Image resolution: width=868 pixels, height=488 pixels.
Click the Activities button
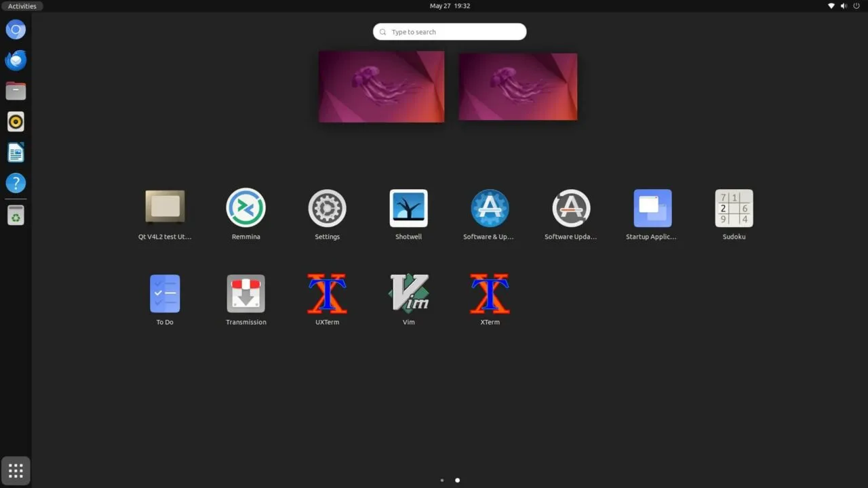(x=22, y=6)
